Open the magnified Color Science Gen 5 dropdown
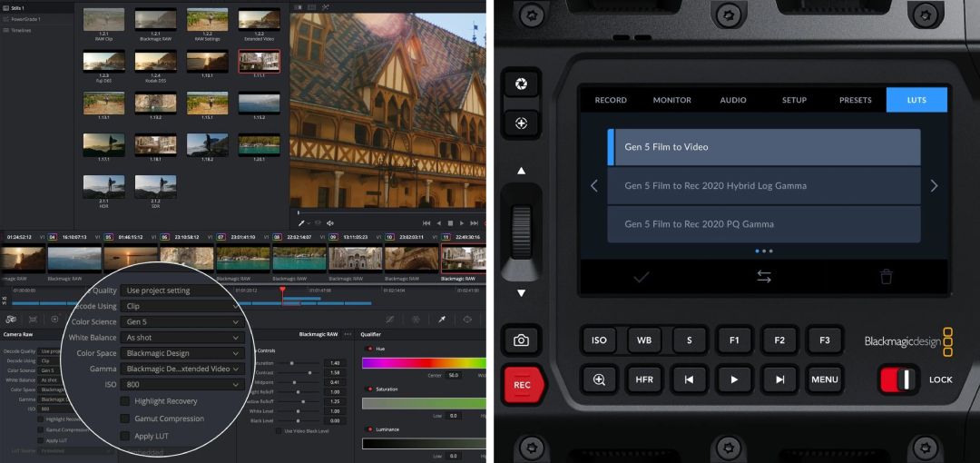The height and width of the screenshot is (463, 980). [x=181, y=321]
